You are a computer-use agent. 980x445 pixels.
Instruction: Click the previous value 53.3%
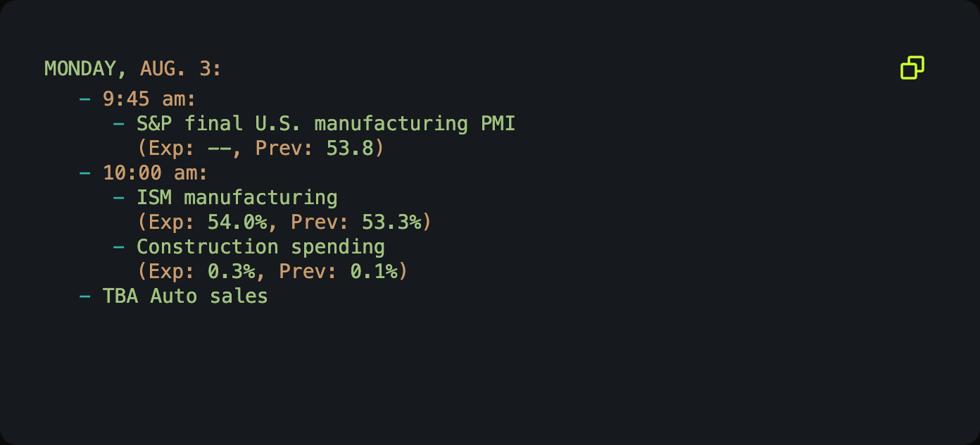(x=391, y=222)
